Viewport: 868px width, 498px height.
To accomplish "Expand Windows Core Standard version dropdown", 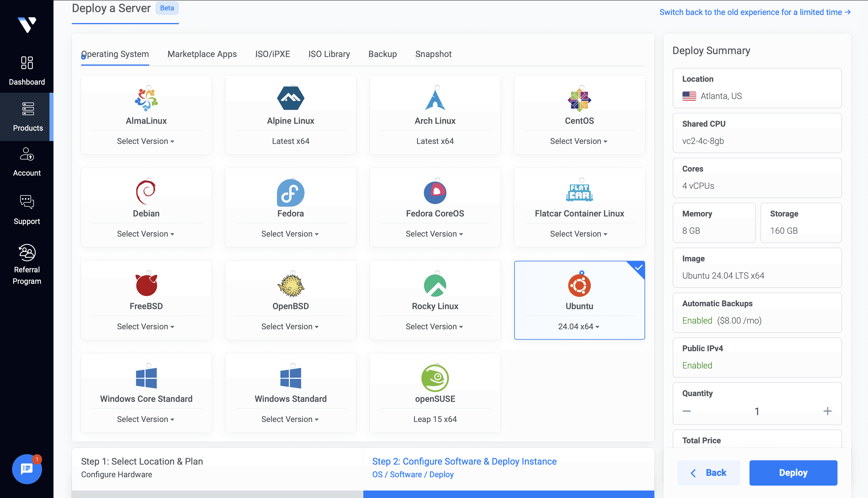I will (146, 419).
